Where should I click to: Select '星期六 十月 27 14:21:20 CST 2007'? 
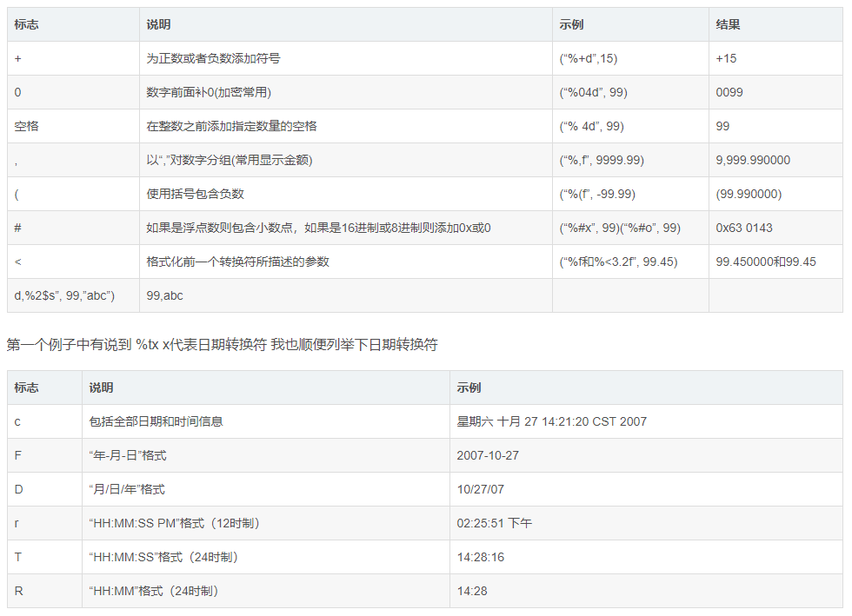tap(551, 421)
